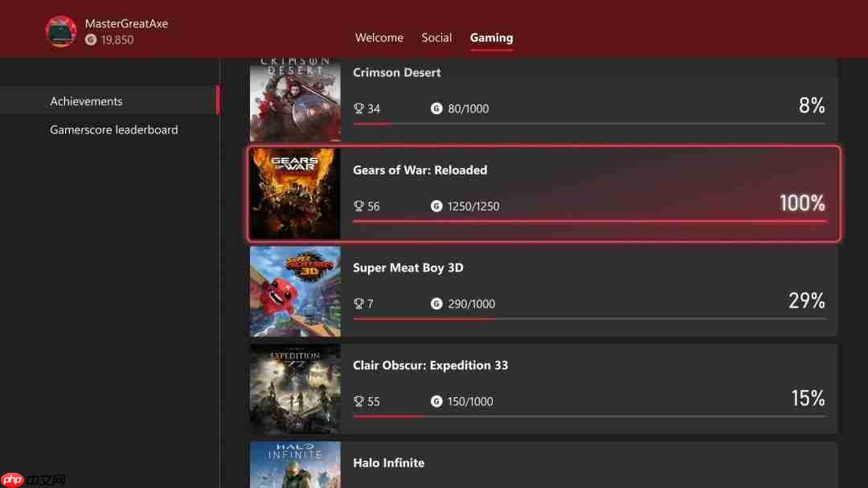The width and height of the screenshot is (868, 488).
Task: Click the gamerscore icon next to 1250/1250
Action: (x=436, y=206)
